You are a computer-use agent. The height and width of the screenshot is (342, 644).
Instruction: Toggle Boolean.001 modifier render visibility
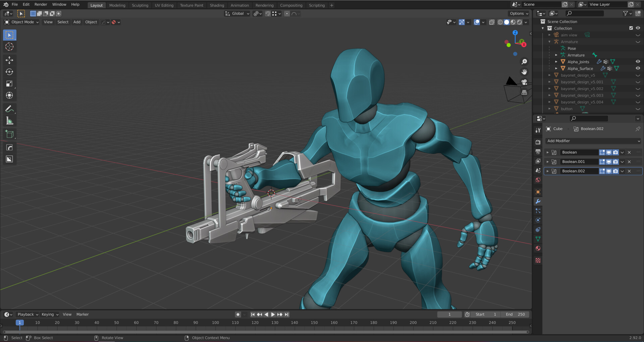615,162
